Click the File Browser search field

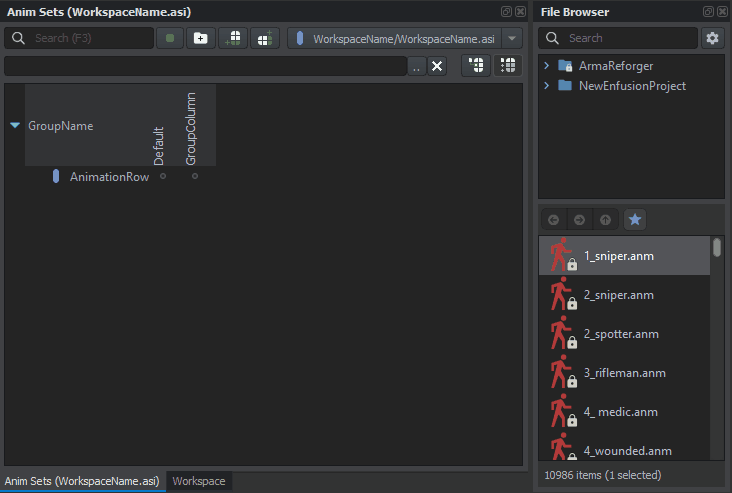point(618,38)
